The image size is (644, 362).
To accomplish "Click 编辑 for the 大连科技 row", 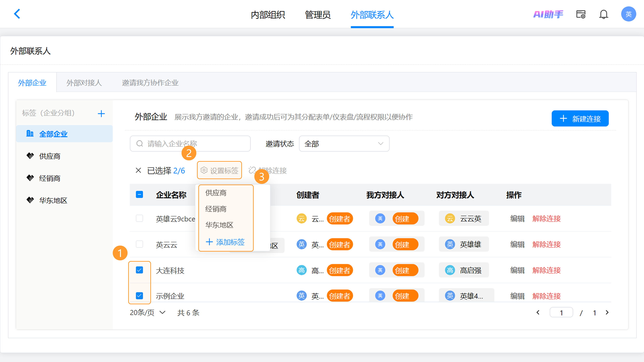I will pyautogui.click(x=517, y=270).
